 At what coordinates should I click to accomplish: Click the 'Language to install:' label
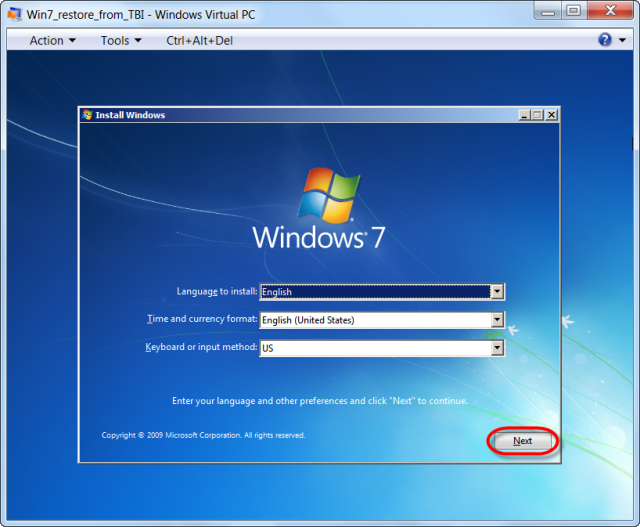[217, 291]
